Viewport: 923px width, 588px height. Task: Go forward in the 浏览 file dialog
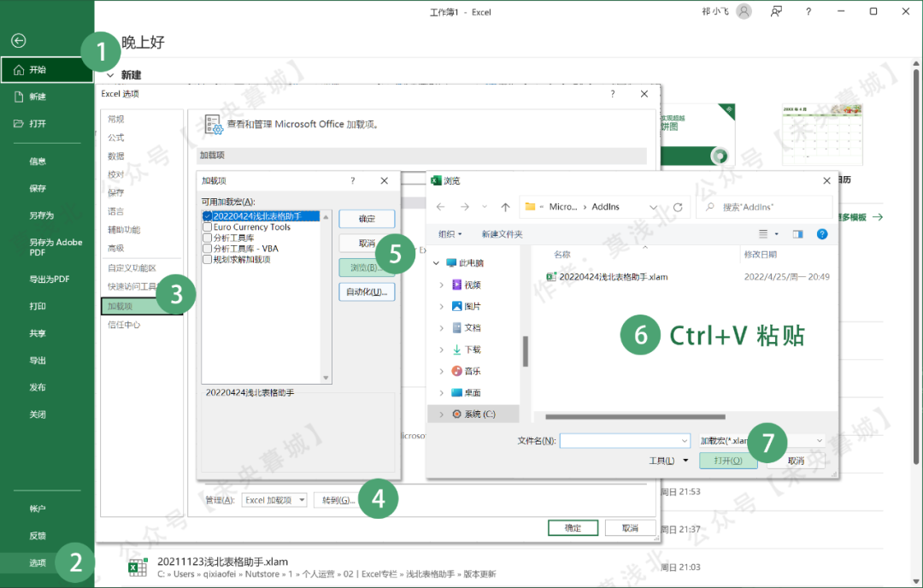click(x=464, y=207)
